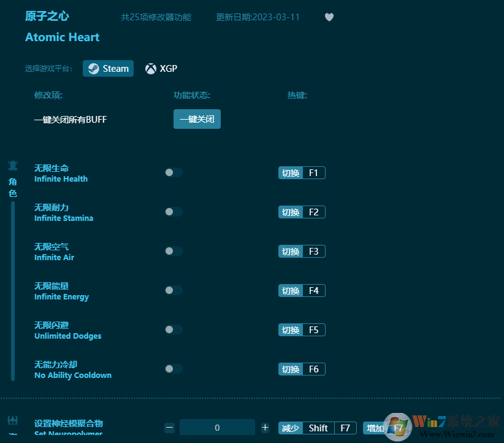Enable the Infinite Stamina toggle
Viewport: 504px width, 443px height.
click(174, 212)
